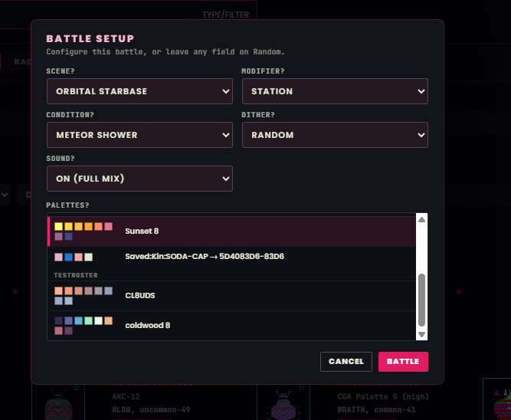Click the first peach swatch of CL8UDS

59,291
